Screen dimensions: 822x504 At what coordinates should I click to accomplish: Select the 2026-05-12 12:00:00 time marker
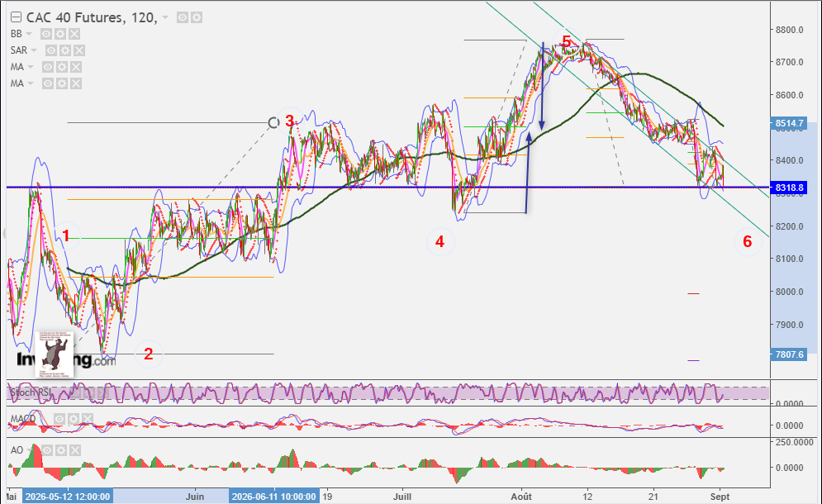[x=68, y=497]
